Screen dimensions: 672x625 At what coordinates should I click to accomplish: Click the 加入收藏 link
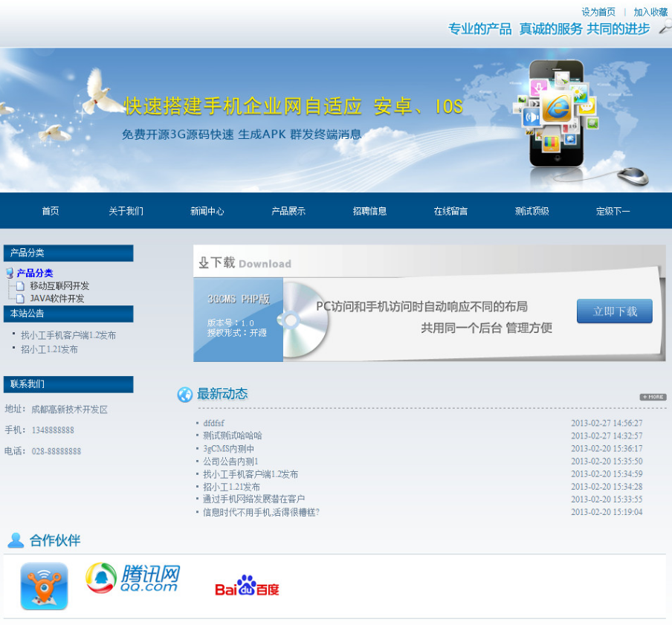coord(650,12)
